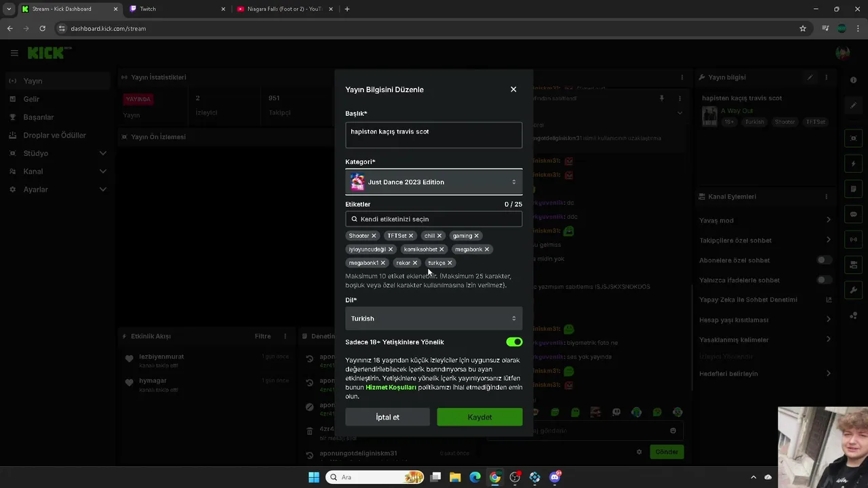The image size is (868, 488).
Task: Bookmark this page with the star
Action: [803, 28]
